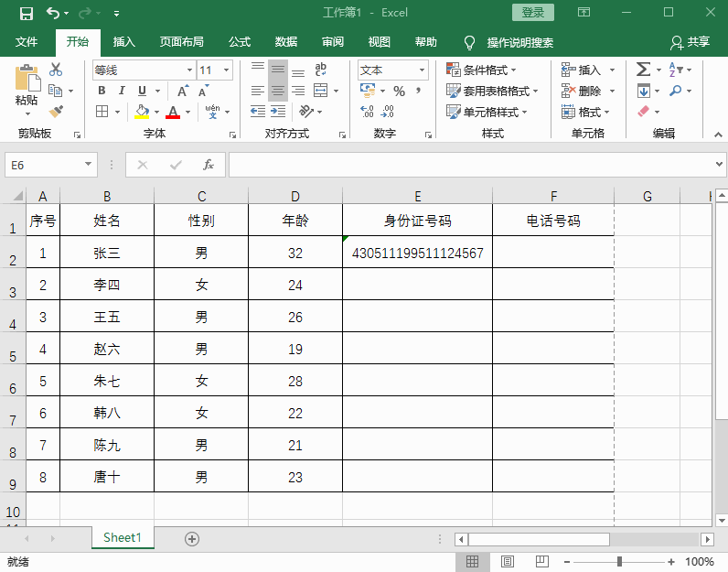Expand the number format dropdown 文本
Viewport: 728px width, 572px height.
point(423,70)
